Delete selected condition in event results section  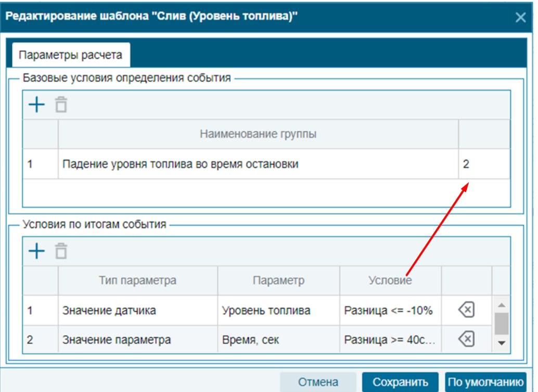61,251
